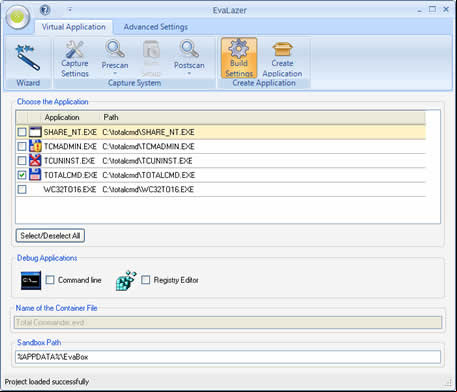Viewport: 457px width, 392px height.
Task: Click the Command line console icon
Action: pyautogui.click(x=31, y=280)
